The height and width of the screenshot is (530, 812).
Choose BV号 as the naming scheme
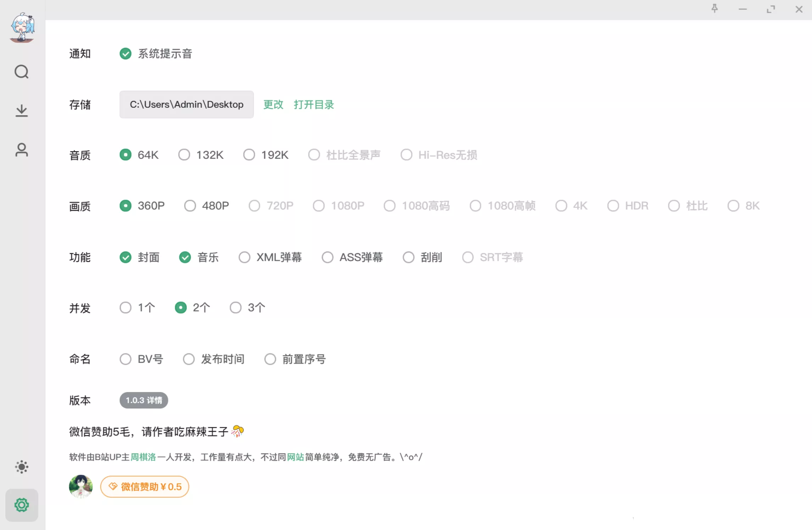click(125, 359)
